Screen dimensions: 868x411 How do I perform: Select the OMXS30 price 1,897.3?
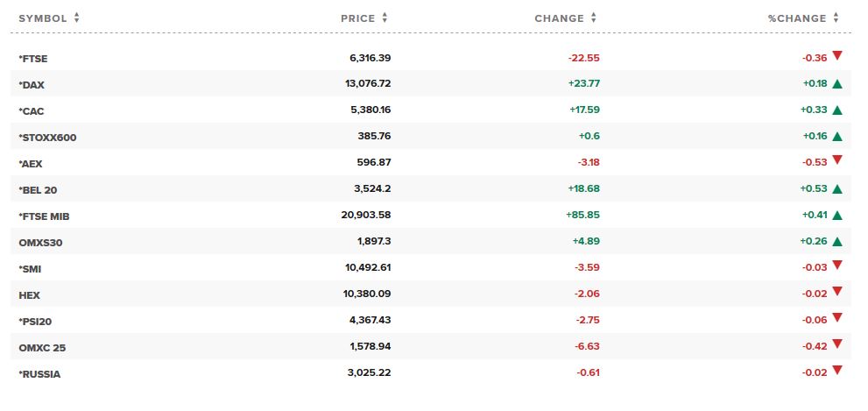374,242
